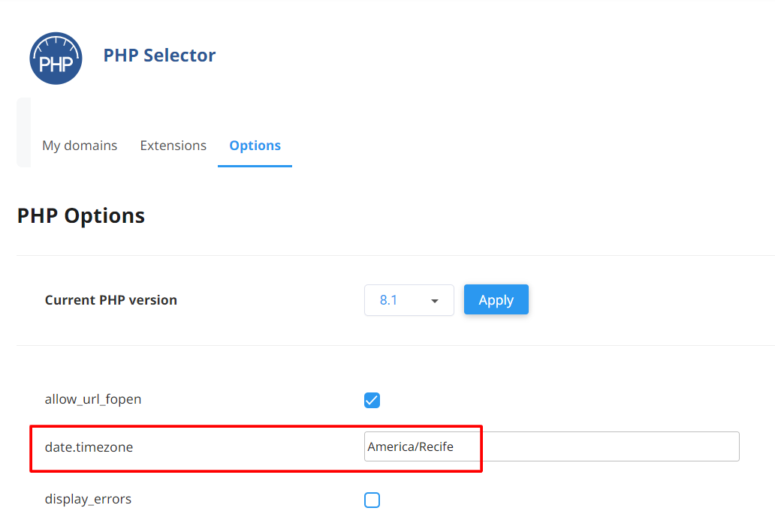Click the PHP Options heading
775x532 pixels.
tap(81, 216)
